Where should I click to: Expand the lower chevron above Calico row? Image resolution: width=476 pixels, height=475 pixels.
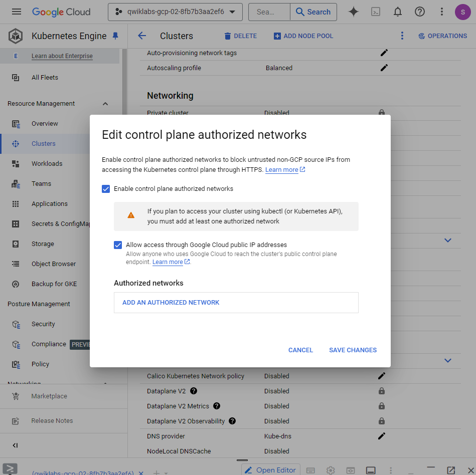pos(448,361)
